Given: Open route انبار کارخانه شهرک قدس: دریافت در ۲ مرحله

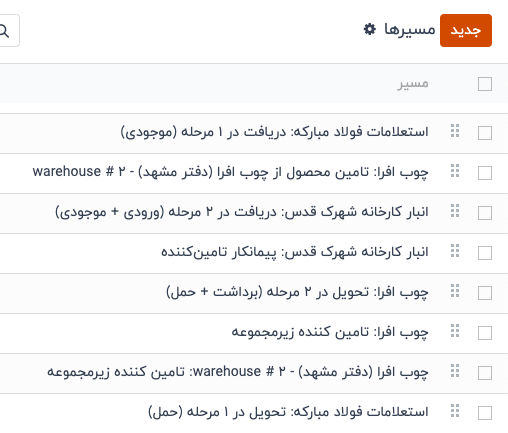Looking at the screenshot, I should [242, 212].
